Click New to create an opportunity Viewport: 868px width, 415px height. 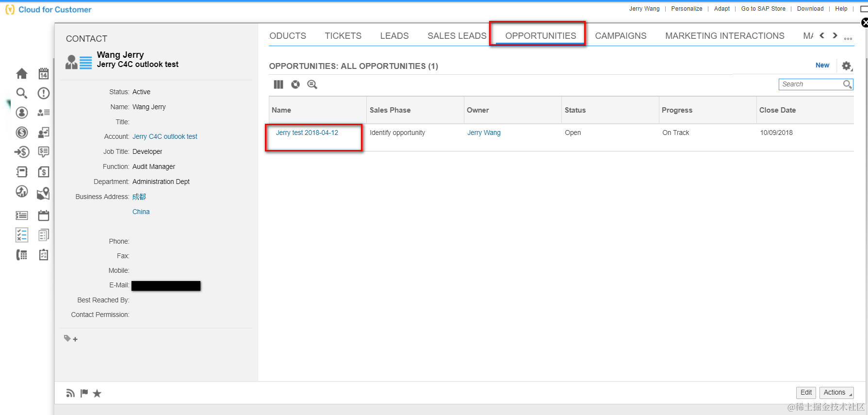(822, 65)
